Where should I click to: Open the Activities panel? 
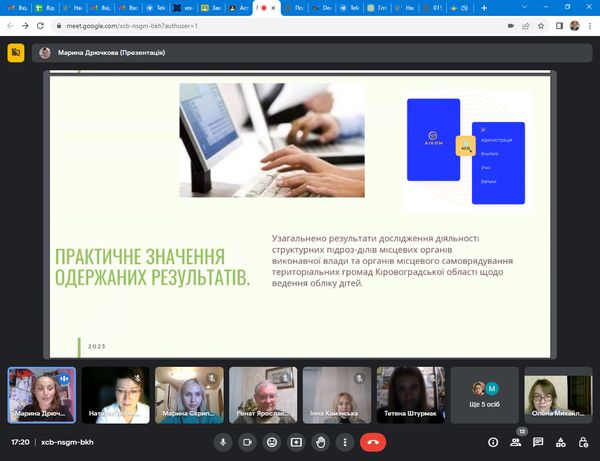point(561,441)
